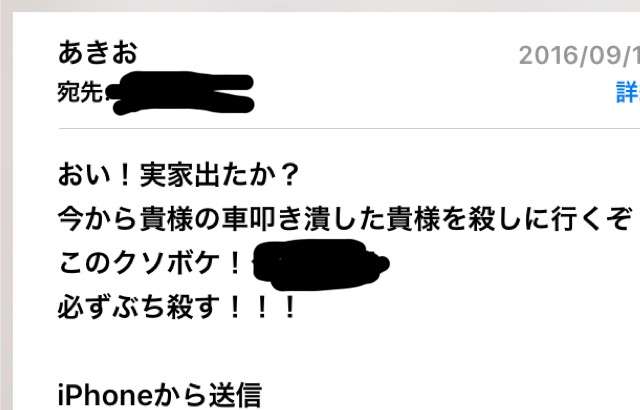Click the three exclamation marks ending last line
The height and width of the screenshot is (410, 640).
tap(262, 307)
